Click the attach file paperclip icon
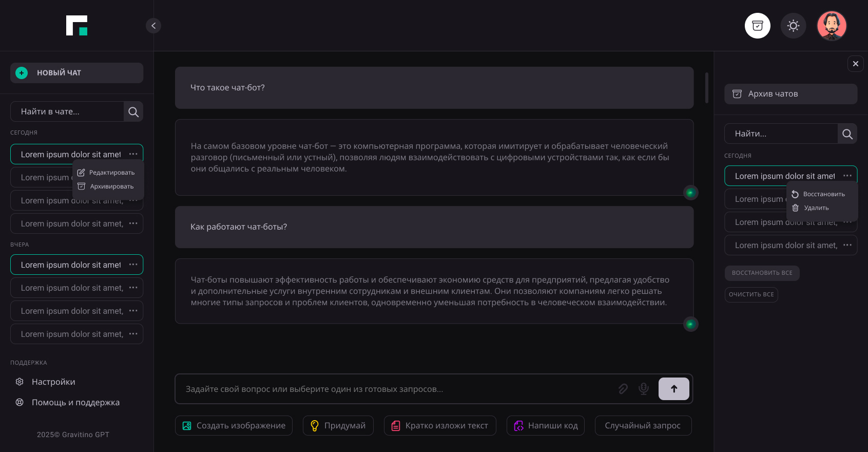The width and height of the screenshot is (868, 452). tap(623, 389)
